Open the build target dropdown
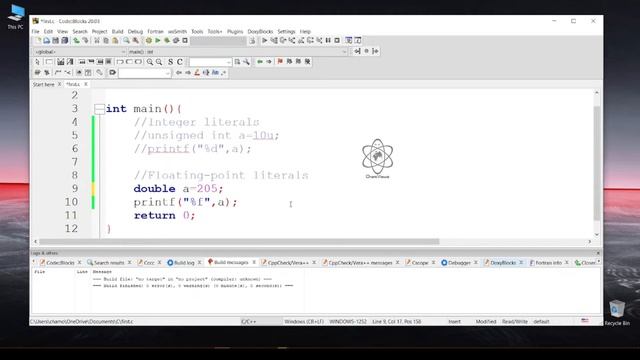 (x=218, y=40)
